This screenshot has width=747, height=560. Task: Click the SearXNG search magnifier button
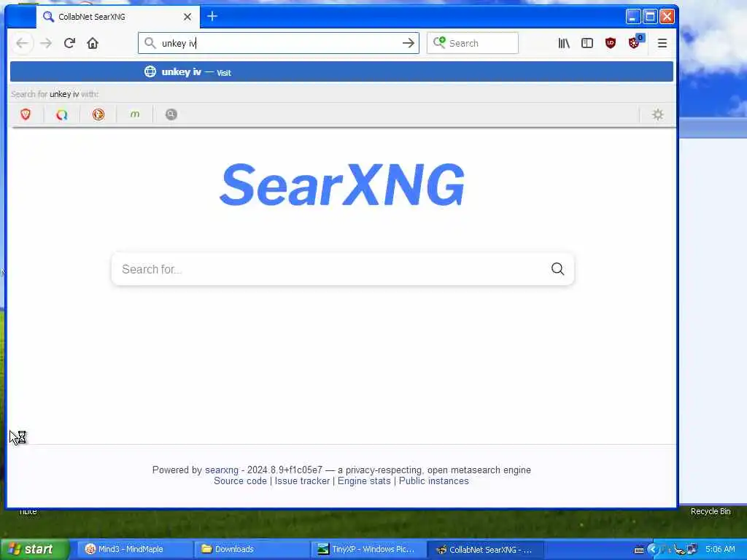[x=557, y=269]
